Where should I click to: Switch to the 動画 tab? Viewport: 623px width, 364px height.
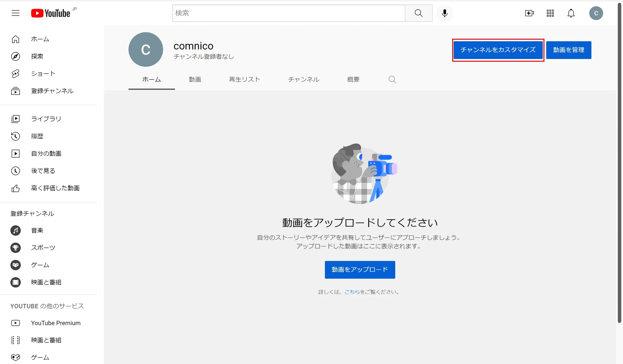195,79
